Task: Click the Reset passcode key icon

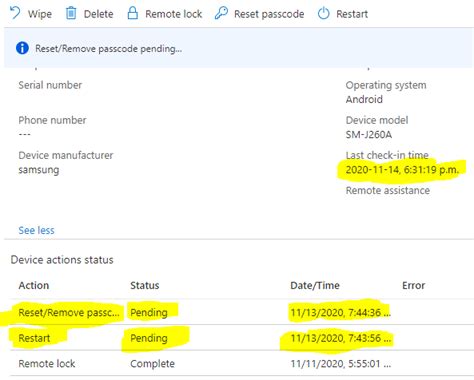Action: coord(221,13)
